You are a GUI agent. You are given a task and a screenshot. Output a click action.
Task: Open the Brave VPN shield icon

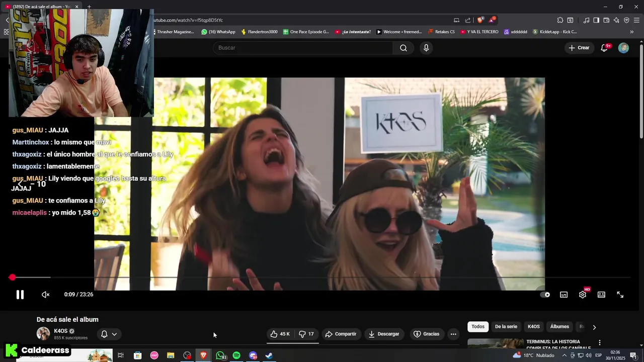[626, 20]
